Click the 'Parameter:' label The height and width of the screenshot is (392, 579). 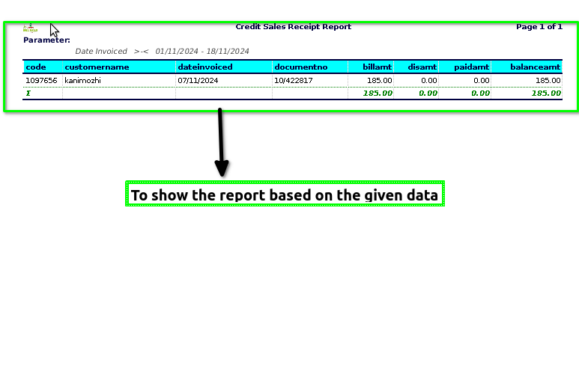click(46, 40)
